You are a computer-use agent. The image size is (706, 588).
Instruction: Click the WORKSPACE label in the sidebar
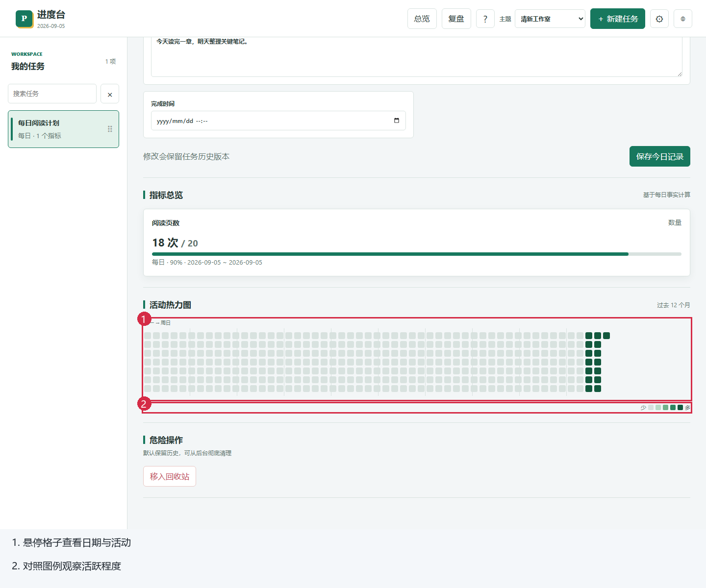tap(27, 54)
